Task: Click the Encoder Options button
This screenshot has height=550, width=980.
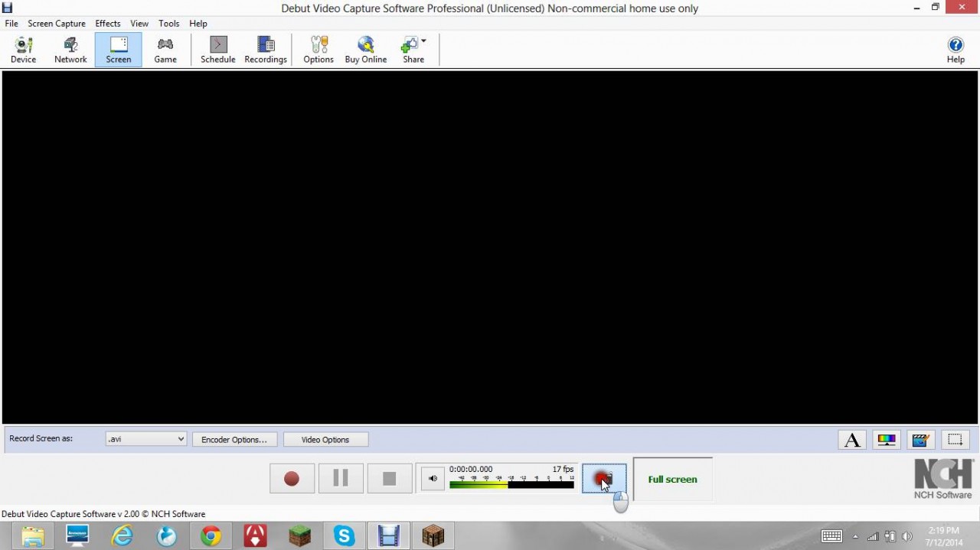Action: tap(234, 440)
